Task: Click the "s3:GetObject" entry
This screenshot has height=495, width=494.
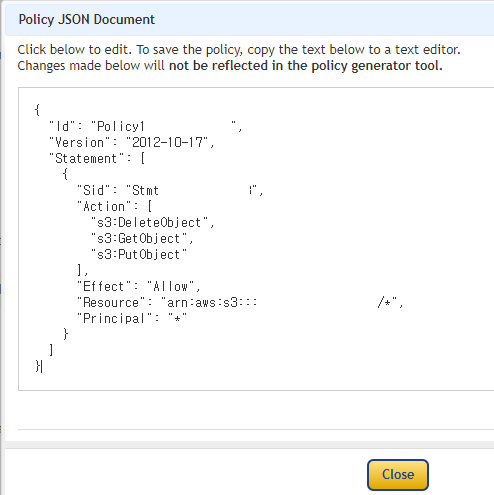Action: 142,239
